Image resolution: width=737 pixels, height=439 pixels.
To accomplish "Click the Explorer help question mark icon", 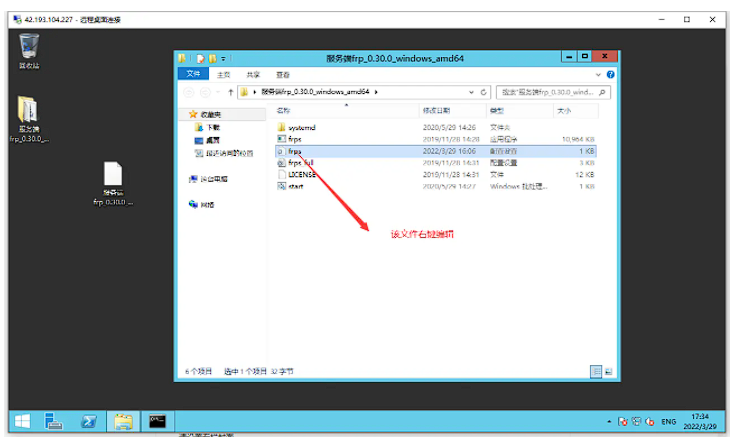I will [x=610, y=74].
